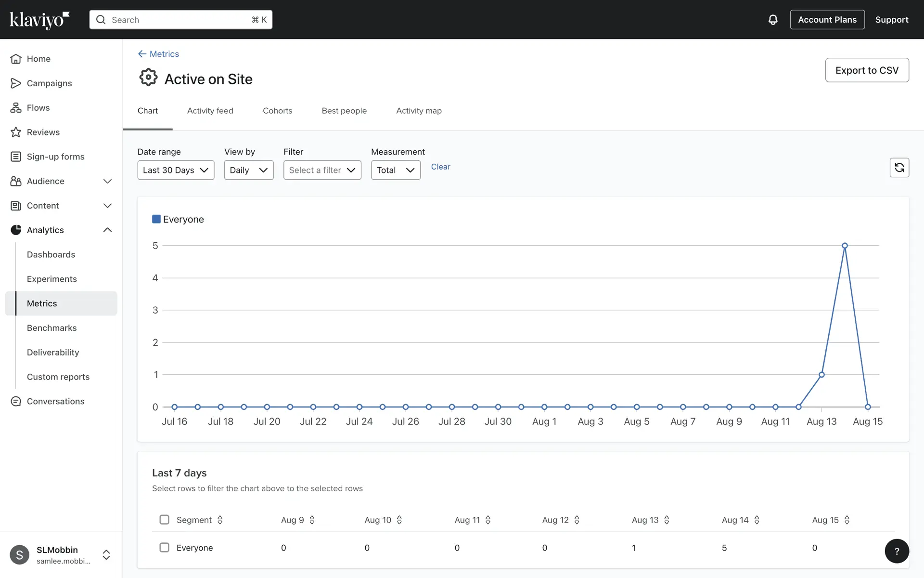Open the help question mark bubble
The height and width of the screenshot is (578, 924).
(897, 551)
